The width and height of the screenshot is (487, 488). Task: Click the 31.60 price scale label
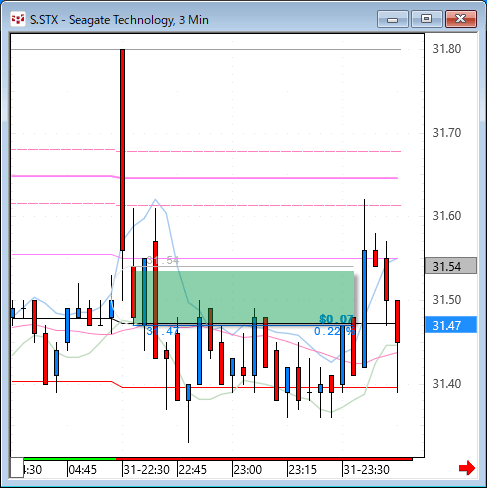447,216
